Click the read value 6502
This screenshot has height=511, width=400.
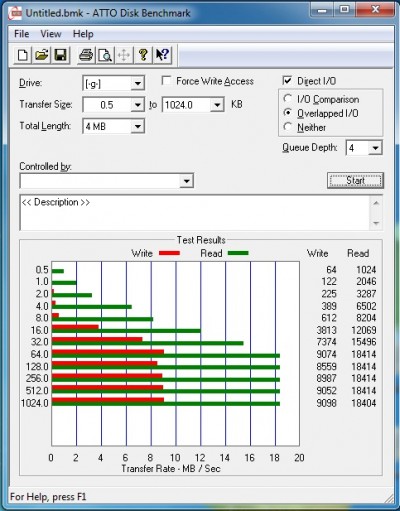point(366,306)
